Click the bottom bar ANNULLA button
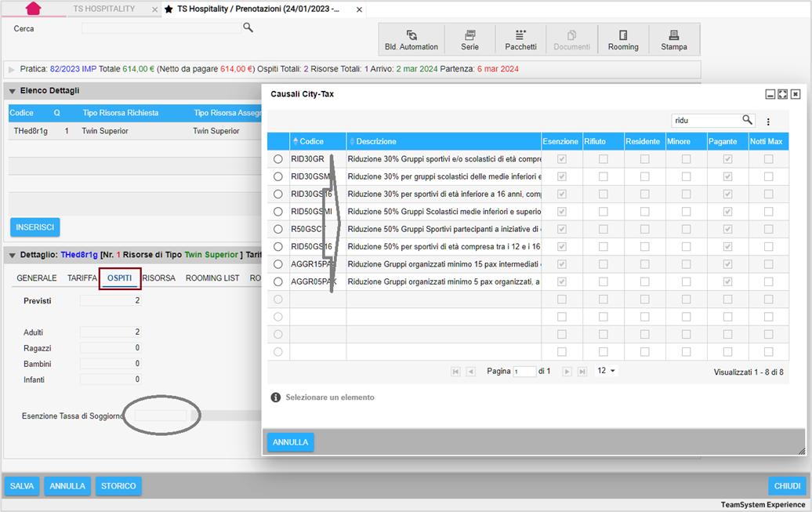The width and height of the screenshot is (812, 512). (67, 486)
